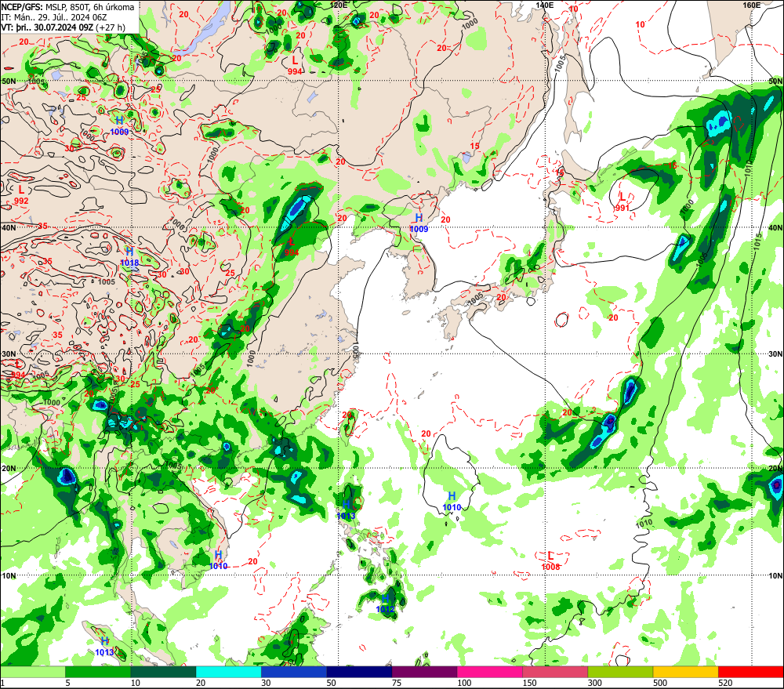The height and width of the screenshot is (689, 784).
Task: Click the magenta 100–150 legend swatch
Action: pyautogui.click(x=489, y=672)
